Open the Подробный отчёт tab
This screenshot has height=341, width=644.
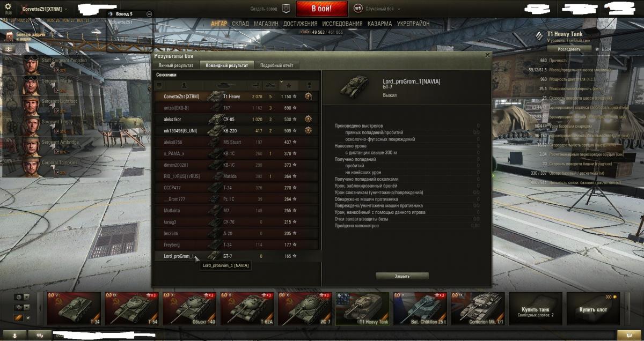(x=276, y=65)
